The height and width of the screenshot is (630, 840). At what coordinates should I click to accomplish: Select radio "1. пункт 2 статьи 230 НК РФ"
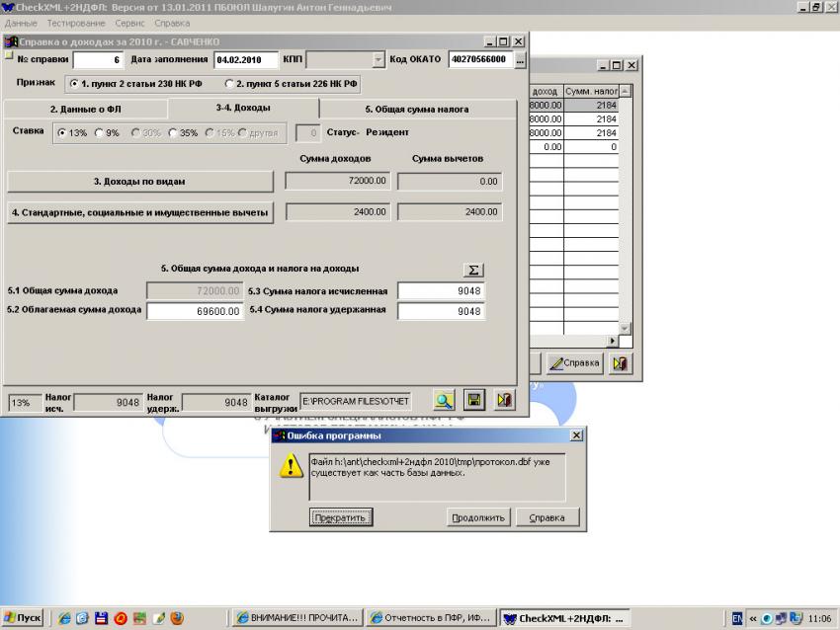coord(75,84)
